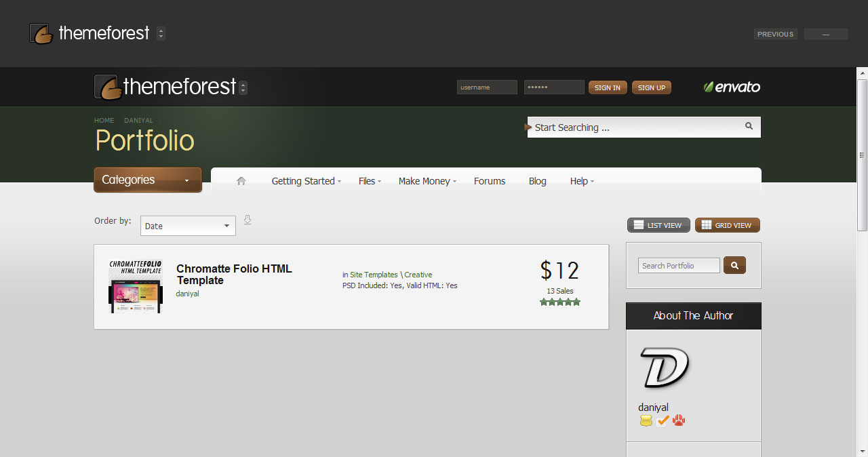Click the daniyal D avatar
This screenshot has width=868, height=457.
point(665,367)
